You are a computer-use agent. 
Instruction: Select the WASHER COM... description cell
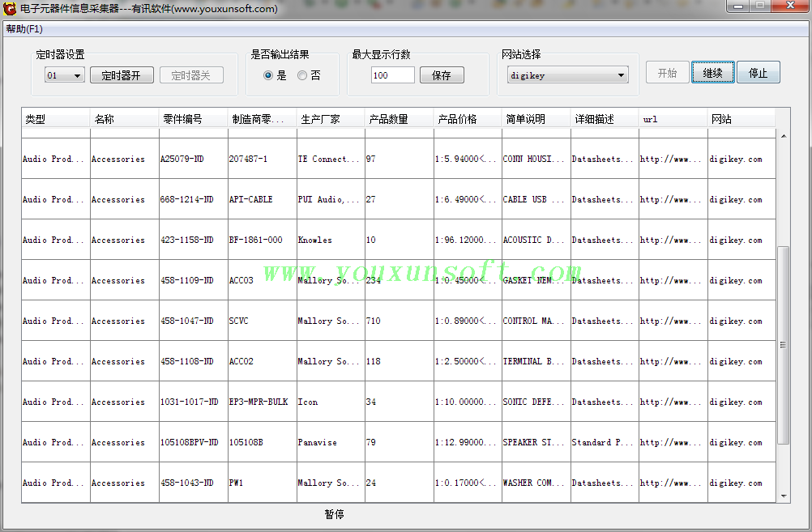coord(536,483)
